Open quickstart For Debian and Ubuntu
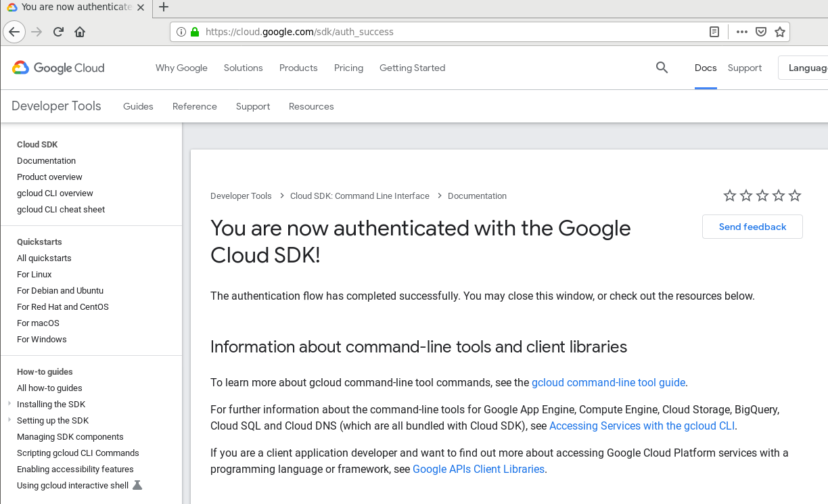828x504 pixels. point(60,290)
